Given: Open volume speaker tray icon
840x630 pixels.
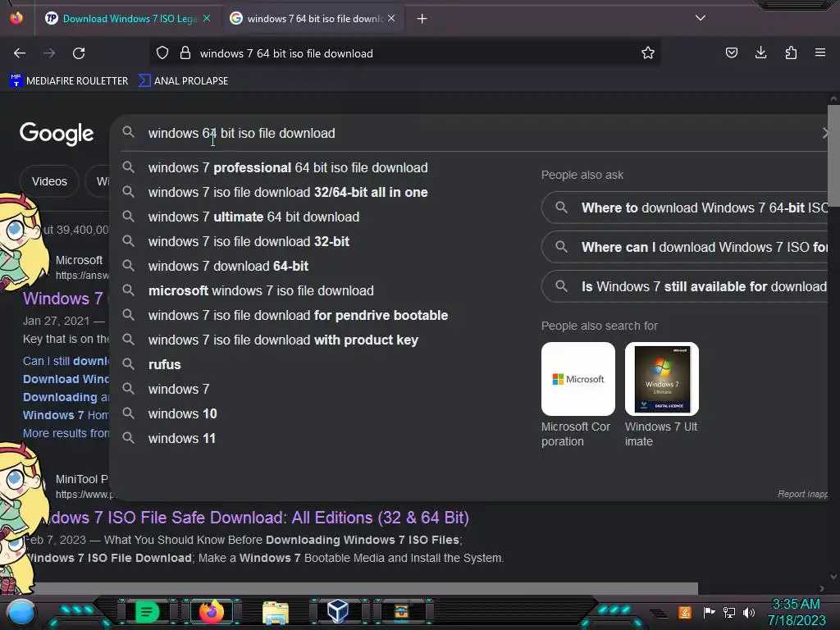Looking at the screenshot, I should pyautogui.click(x=749, y=612).
